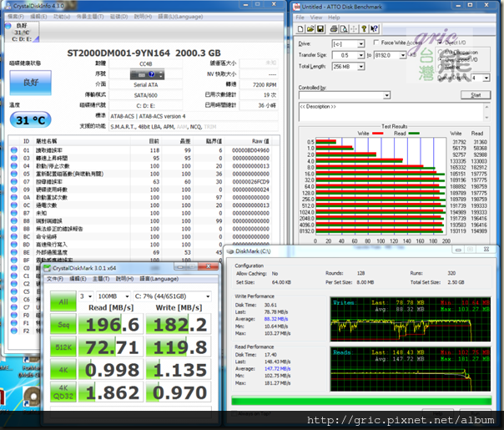
Task: Click the Print Preview icon in ATTO toolbar
Action: click(344, 29)
